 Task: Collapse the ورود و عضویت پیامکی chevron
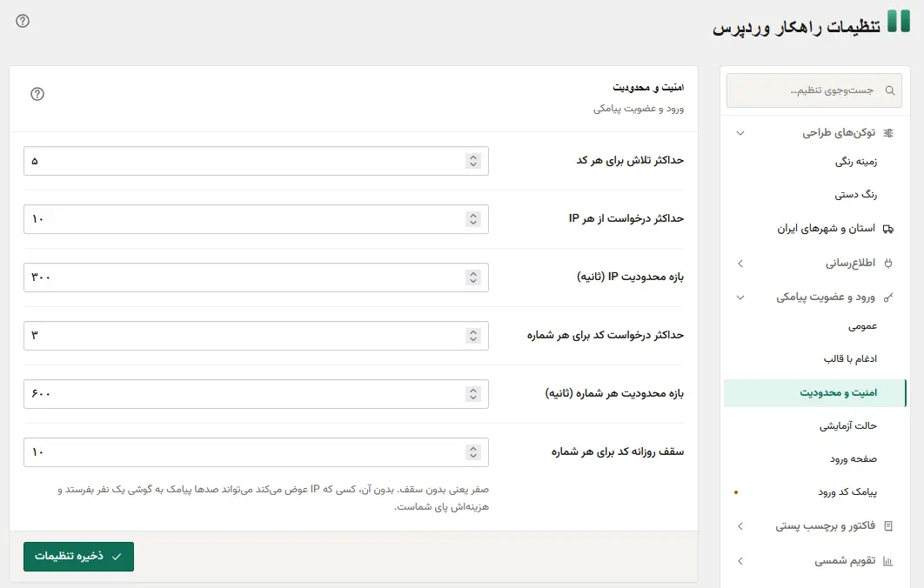[x=740, y=297]
